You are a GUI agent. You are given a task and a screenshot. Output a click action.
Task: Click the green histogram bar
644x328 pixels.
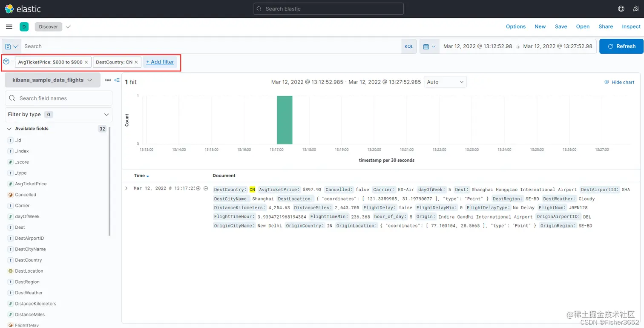pyautogui.click(x=285, y=120)
